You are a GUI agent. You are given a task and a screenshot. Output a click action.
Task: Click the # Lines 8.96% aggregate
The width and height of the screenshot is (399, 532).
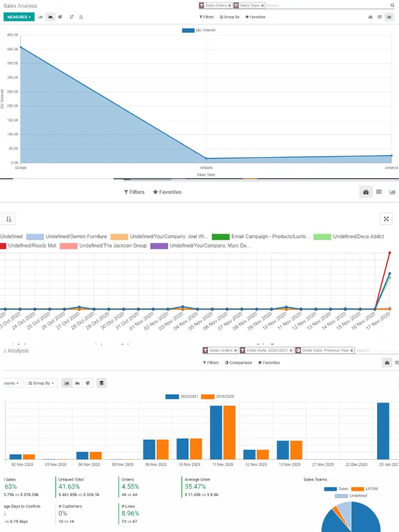[130, 513]
